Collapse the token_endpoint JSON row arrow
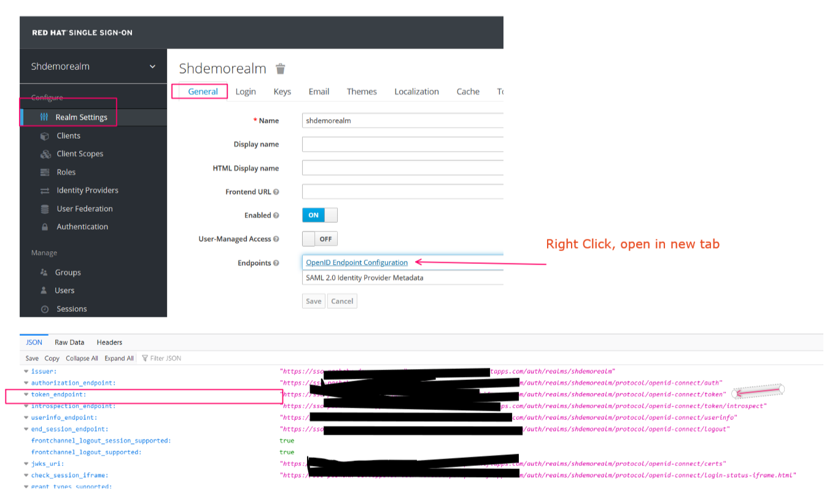Image resolution: width=827 pixels, height=504 pixels. click(26, 394)
